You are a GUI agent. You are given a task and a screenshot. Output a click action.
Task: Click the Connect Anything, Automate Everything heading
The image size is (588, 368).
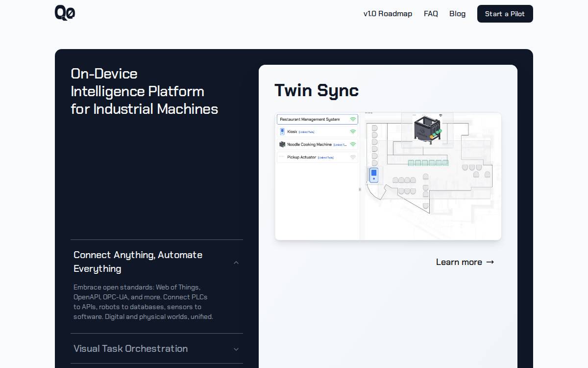[138, 262]
